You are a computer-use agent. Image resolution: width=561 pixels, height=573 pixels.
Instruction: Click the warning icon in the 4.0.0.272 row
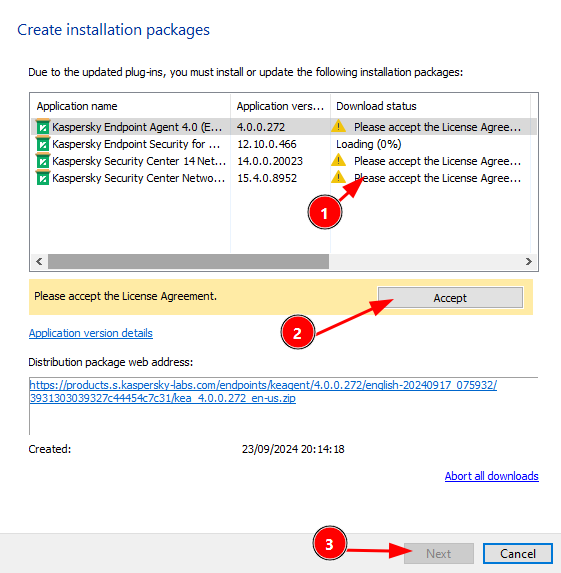click(x=338, y=126)
